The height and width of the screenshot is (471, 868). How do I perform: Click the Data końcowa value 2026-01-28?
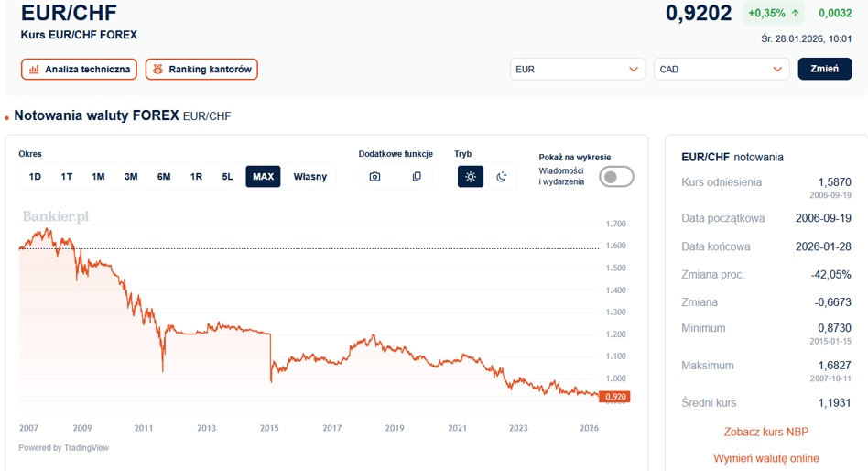click(823, 246)
